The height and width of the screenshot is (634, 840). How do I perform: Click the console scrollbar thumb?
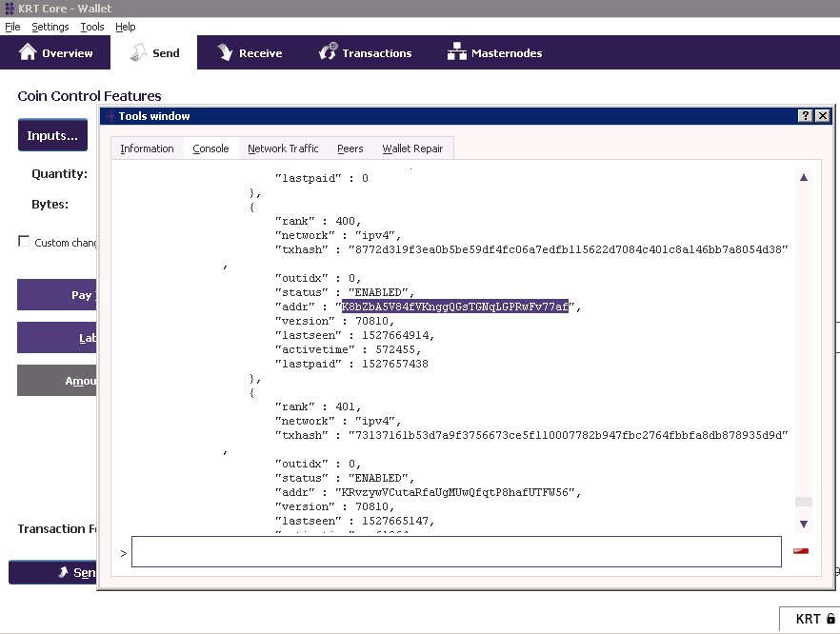pyautogui.click(x=804, y=501)
